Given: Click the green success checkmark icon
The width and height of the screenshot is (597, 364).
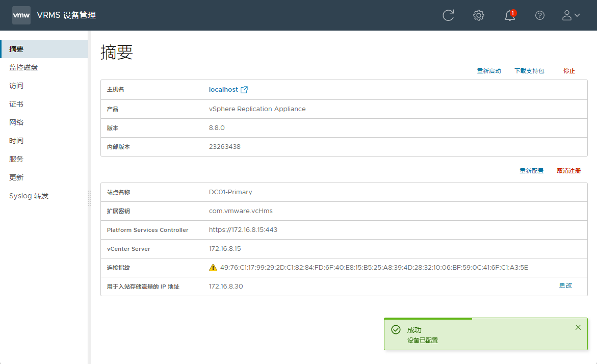Looking at the screenshot, I should pos(396,330).
